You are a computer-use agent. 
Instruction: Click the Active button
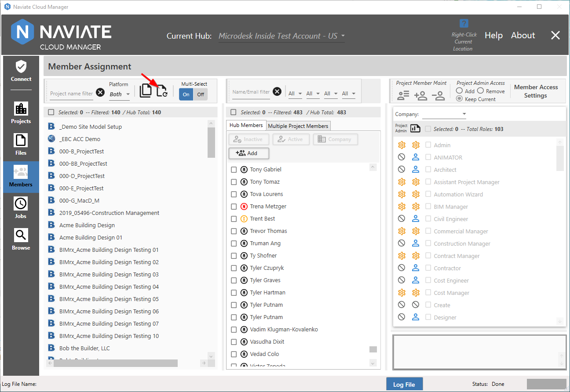click(291, 139)
